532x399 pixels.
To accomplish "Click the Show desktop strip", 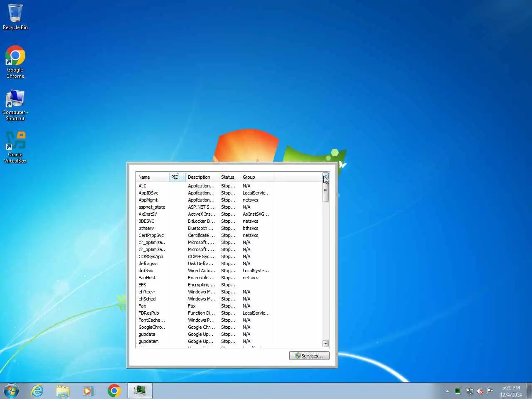I will click(x=529, y=391).
